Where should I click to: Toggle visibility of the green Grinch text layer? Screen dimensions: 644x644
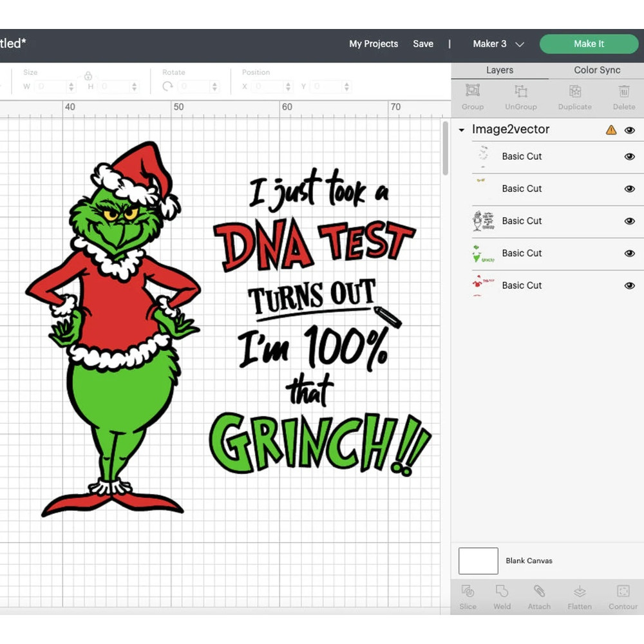coord(629,253)
